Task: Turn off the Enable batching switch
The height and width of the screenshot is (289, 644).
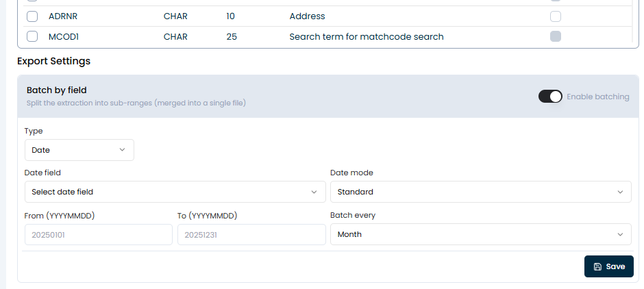Action: tap(550, 97)
